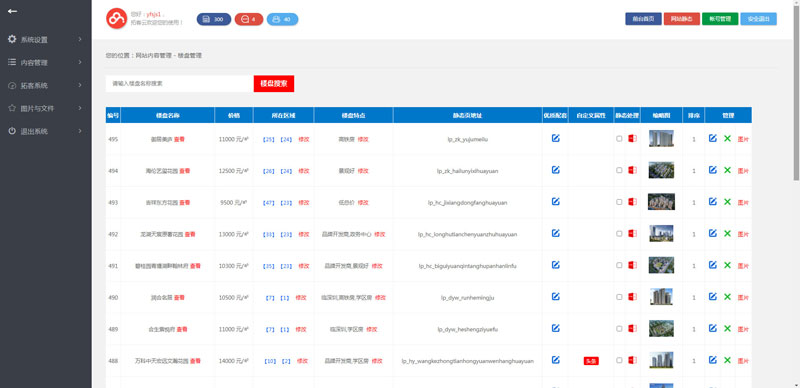Open the red badge showing 4
The width and height of the screenshot is (800, 388).
[249, 19]
